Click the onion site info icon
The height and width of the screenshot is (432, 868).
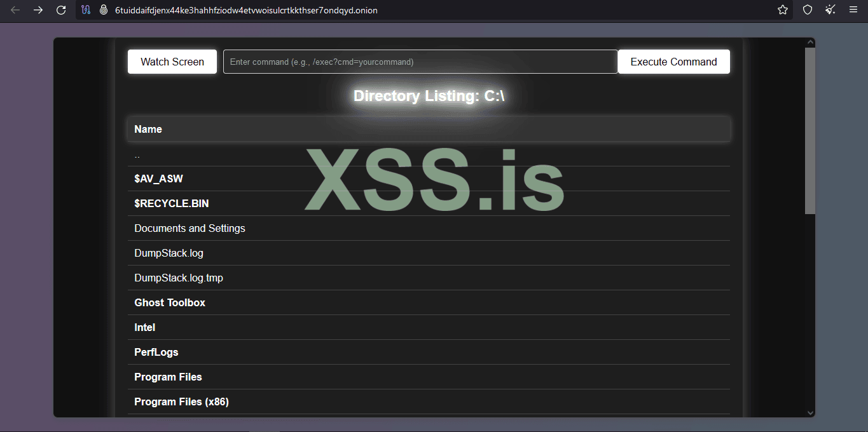click(104, 10)
